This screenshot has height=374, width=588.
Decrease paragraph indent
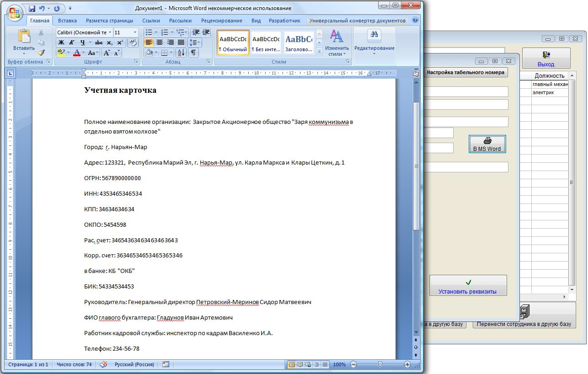(195, 32)
